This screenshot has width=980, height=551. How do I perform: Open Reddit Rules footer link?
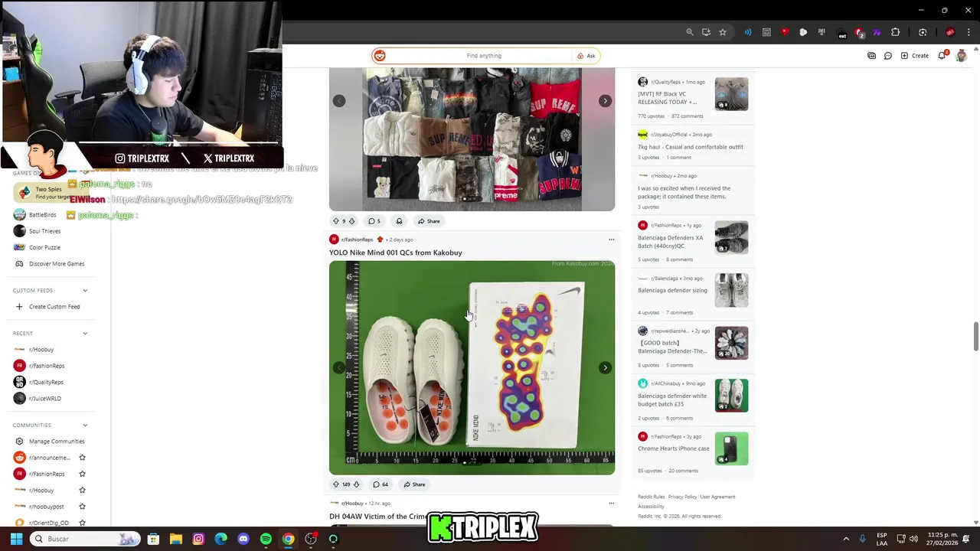(x=651, y=497)
